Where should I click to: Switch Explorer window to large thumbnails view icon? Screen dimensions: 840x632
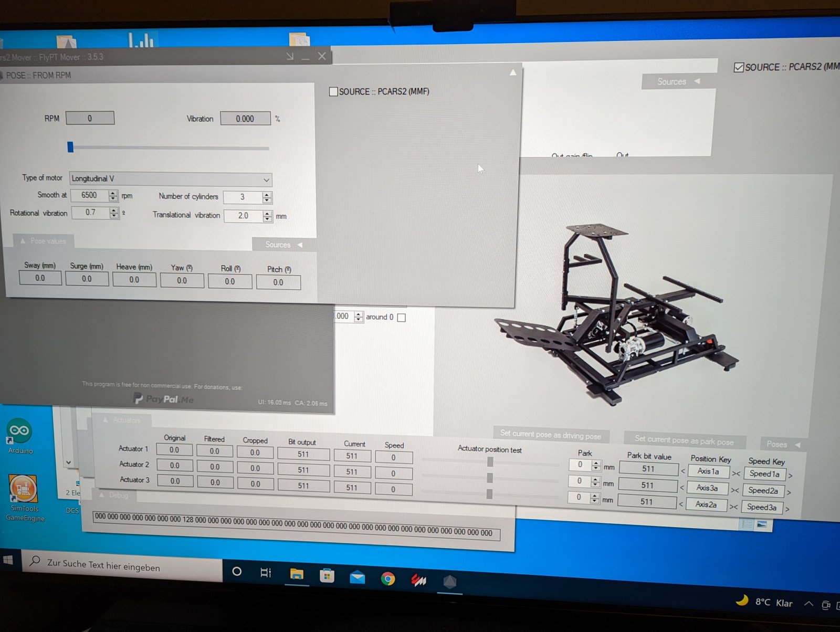pos(762,524)
